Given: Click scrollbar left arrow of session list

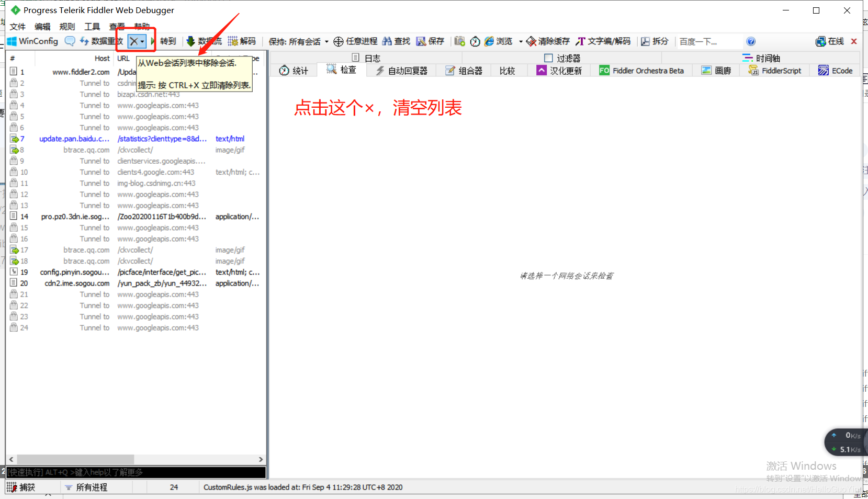Looking at the screenshot, I should (x=11, y=459).
